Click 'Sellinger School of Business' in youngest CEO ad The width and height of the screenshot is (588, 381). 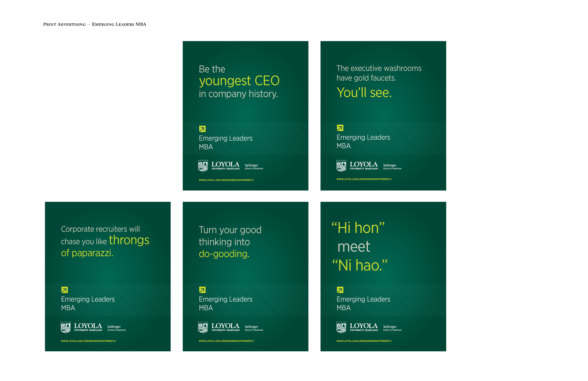(254, 167)
